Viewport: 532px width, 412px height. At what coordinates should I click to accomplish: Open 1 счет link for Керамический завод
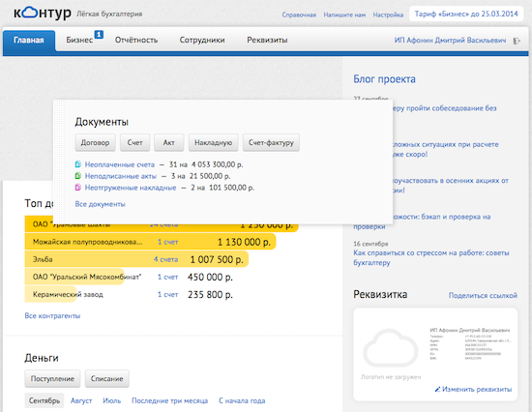click(167, 295)
